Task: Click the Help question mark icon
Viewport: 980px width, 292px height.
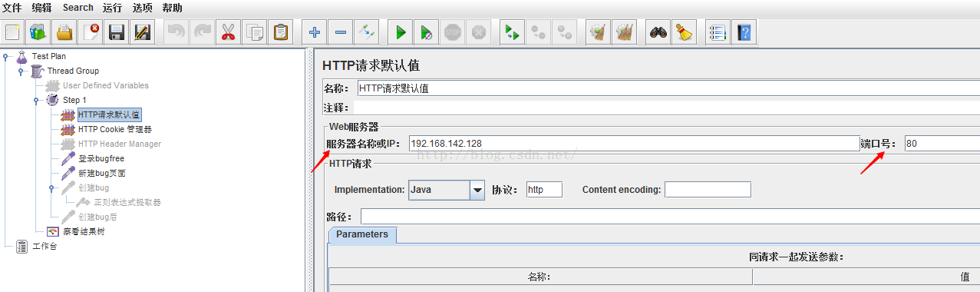Action: pos(744,32)
